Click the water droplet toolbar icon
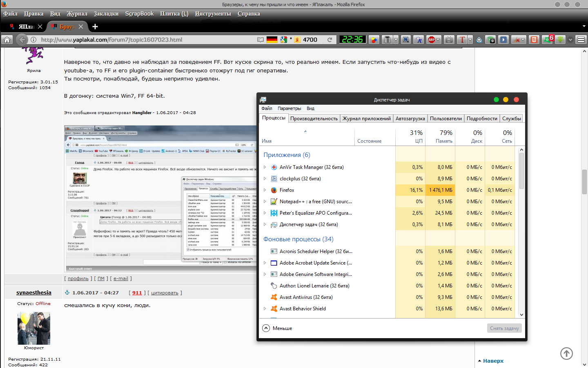 click(x=479, y=40)
